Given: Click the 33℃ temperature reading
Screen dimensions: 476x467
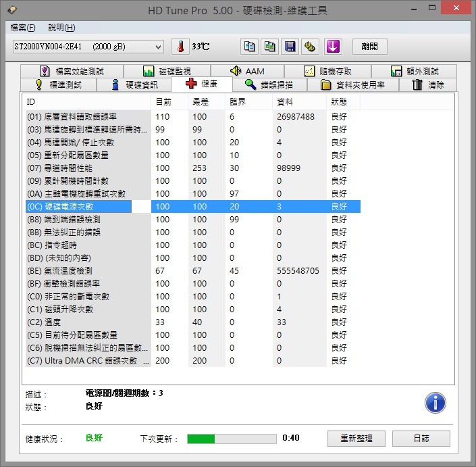Looking at the screenshot, I should point(201,47).
